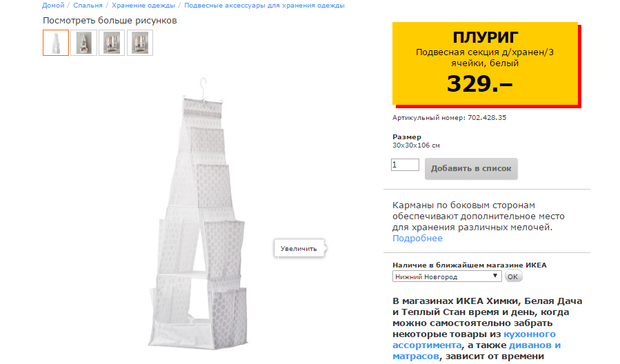The height and width of the screenshot is (364, 620).
Task: Click the Добавить в список button
Action: (x=471, y=169)
